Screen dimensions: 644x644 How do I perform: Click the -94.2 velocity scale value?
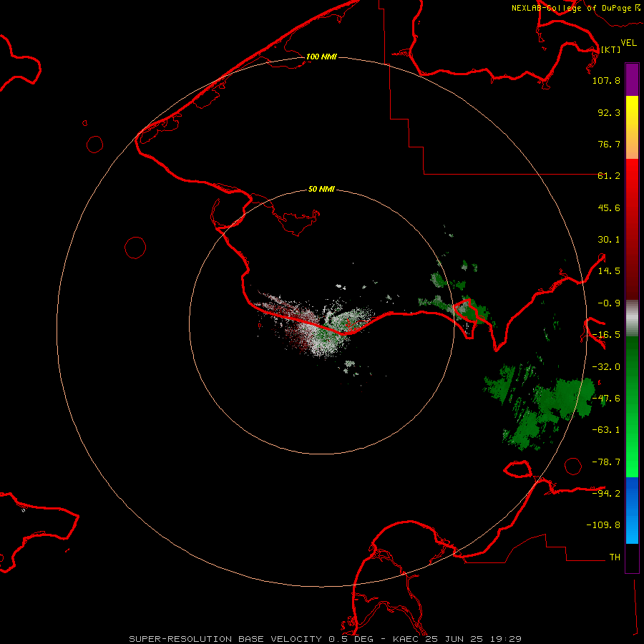(606, 493)
